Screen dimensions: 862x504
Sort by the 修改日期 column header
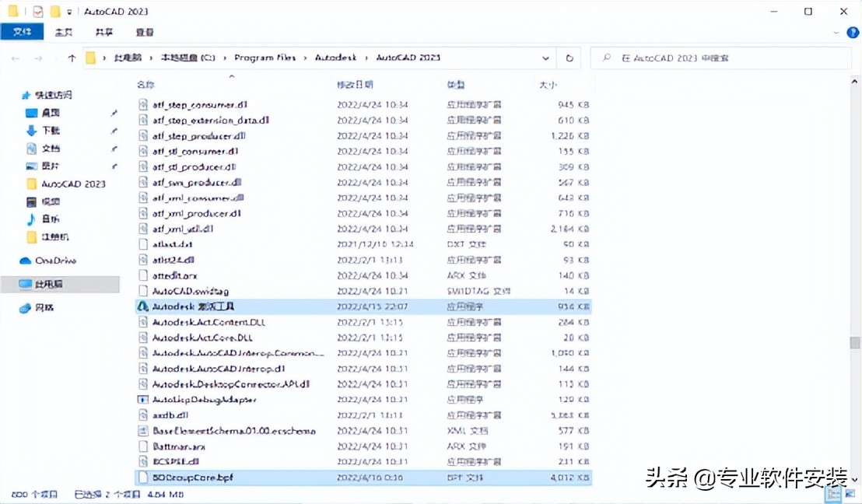[355, 84]
